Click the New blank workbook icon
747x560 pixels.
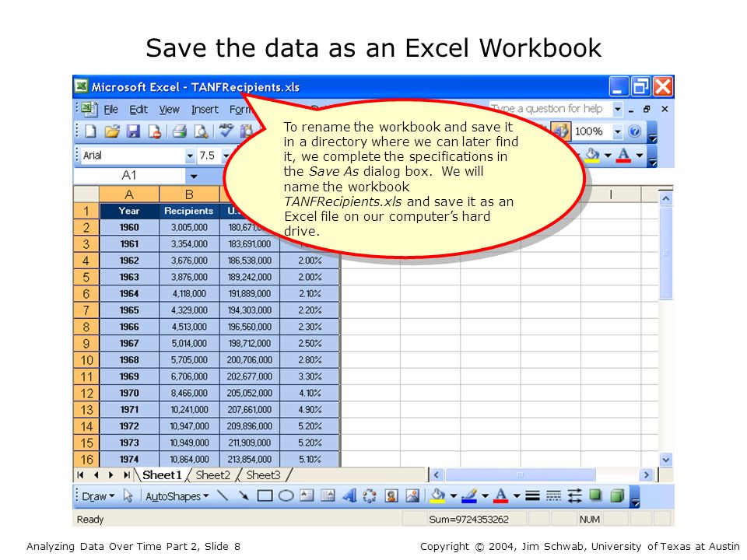pos(90,131)
